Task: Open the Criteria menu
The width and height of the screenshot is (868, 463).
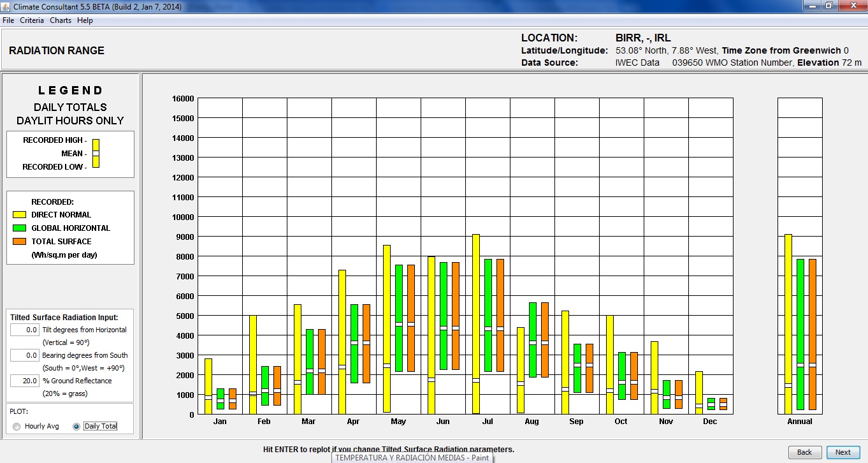Action: click(32, 20)
